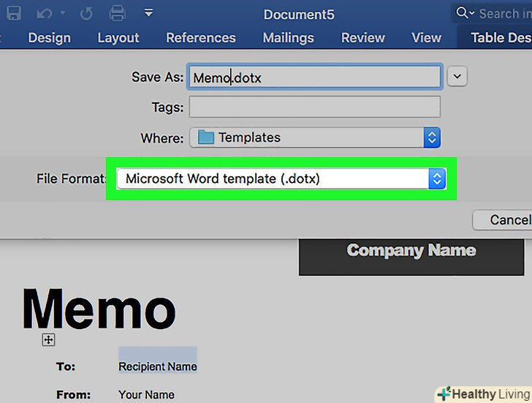Click the Recipient Name placeholder
Image resolution: width=532 pixels, height=403 pixels.
click(x=158, y=366)
